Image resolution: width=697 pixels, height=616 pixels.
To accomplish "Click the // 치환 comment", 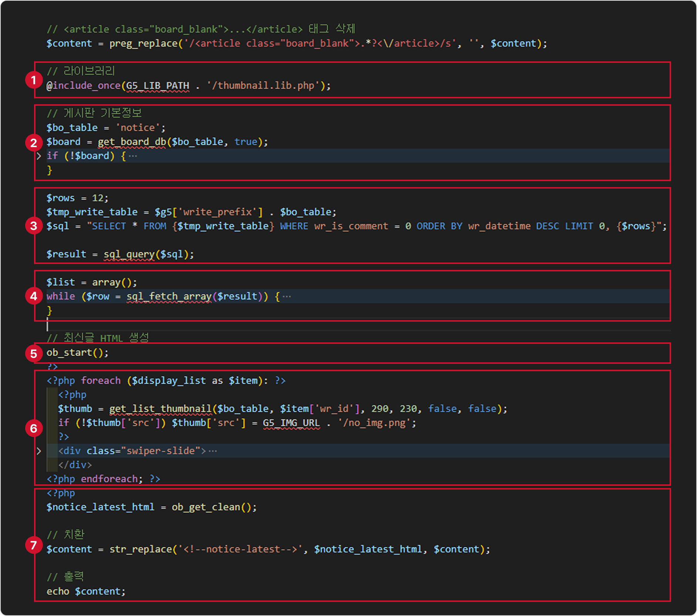I will point(66,534).
